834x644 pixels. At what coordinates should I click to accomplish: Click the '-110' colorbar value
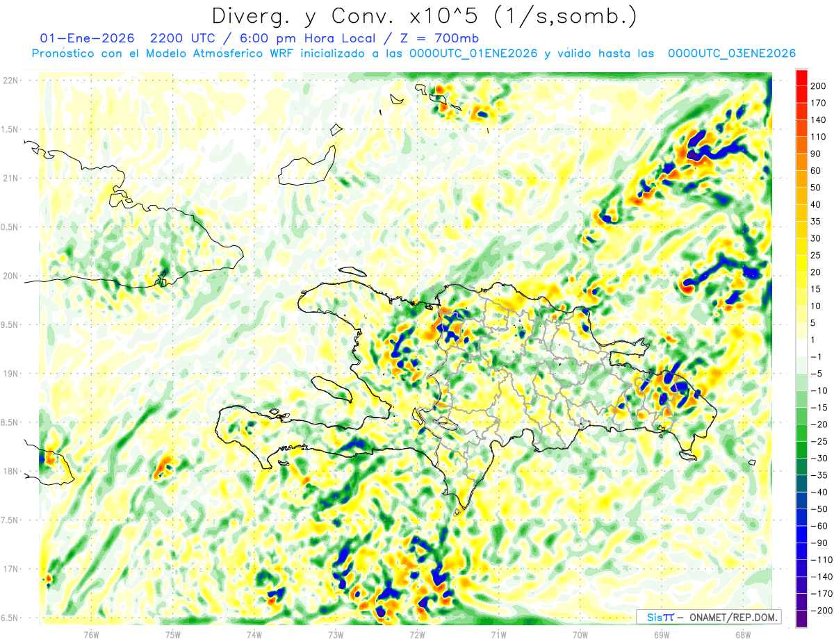point(821,560)
